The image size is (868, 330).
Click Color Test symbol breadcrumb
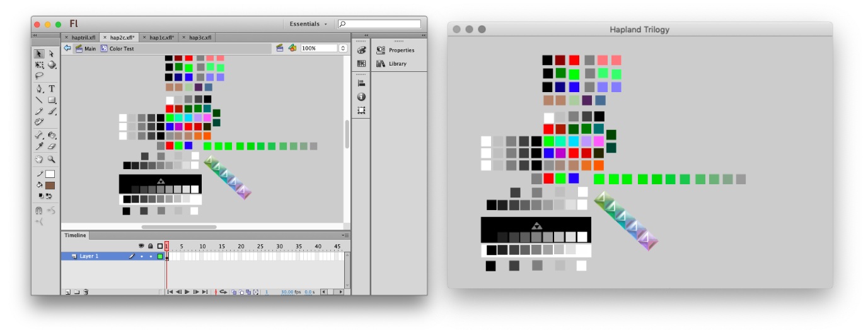117,48
